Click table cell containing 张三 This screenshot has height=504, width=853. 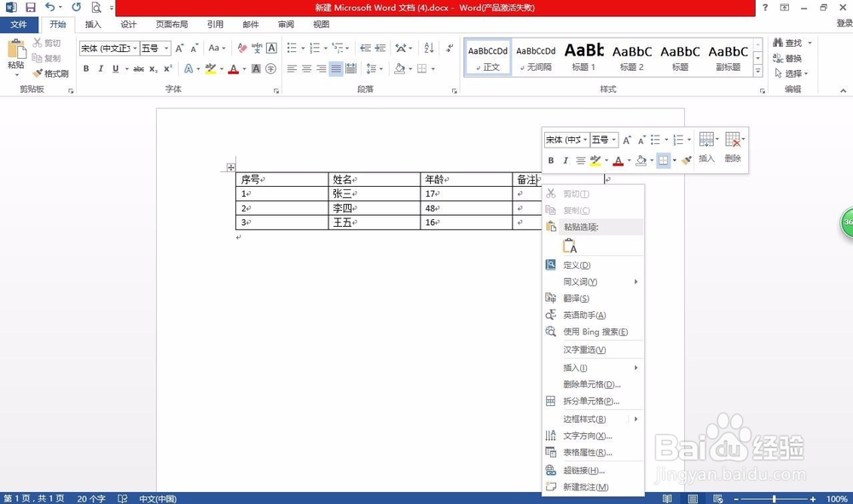tap(374, 194)
